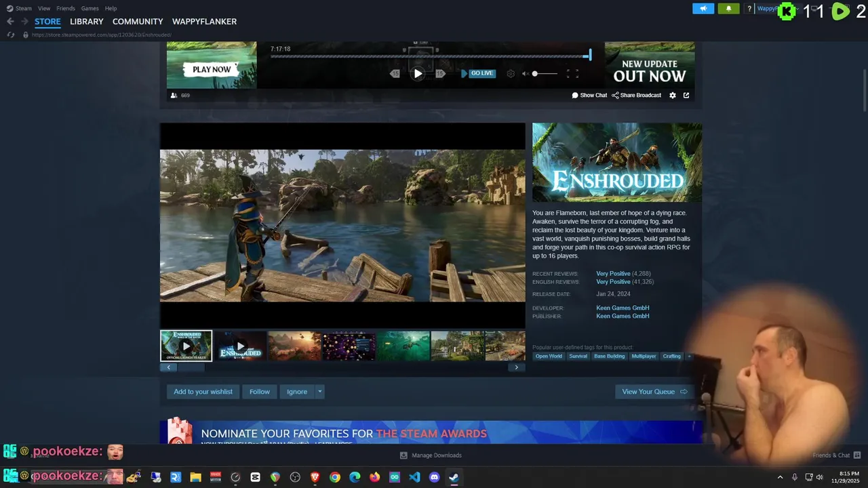Viewport: 868px width, 488px height.
Task: Pop out the broadcast window
Action: click(x=686, y=95)
